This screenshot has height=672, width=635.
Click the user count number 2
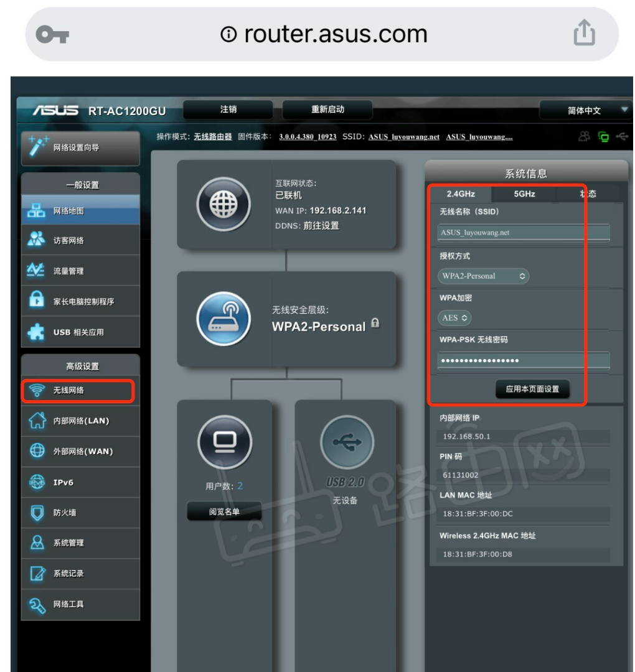[240, 485]
